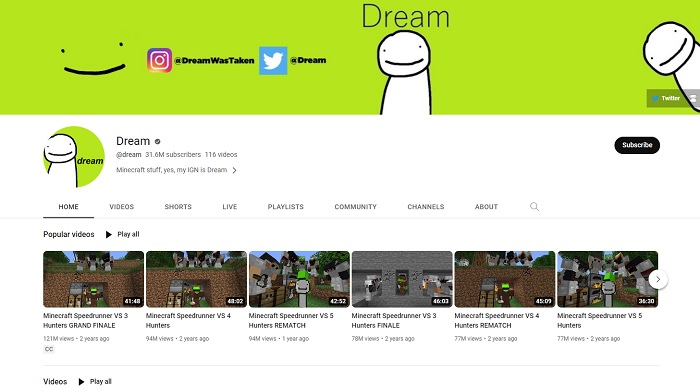This screenshot has width=700, height=392.
Task: Click the 'Popular videos' section heading
Action: coord(69,234)
